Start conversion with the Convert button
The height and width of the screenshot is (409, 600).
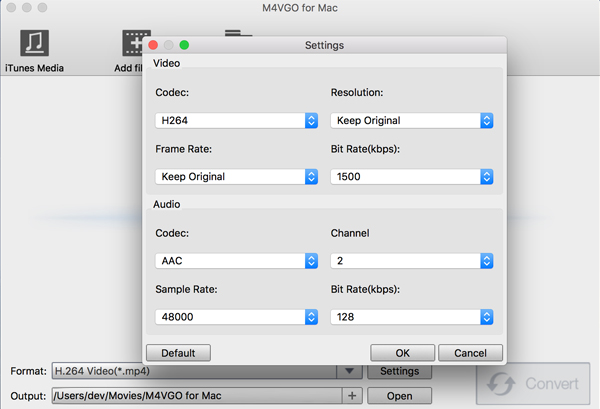[533, 383]
